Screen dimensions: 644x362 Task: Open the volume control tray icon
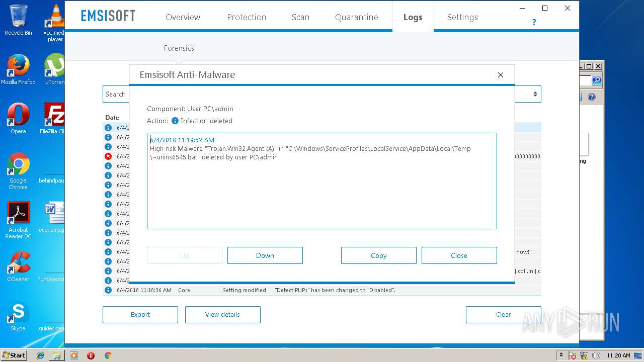point(595,355)
